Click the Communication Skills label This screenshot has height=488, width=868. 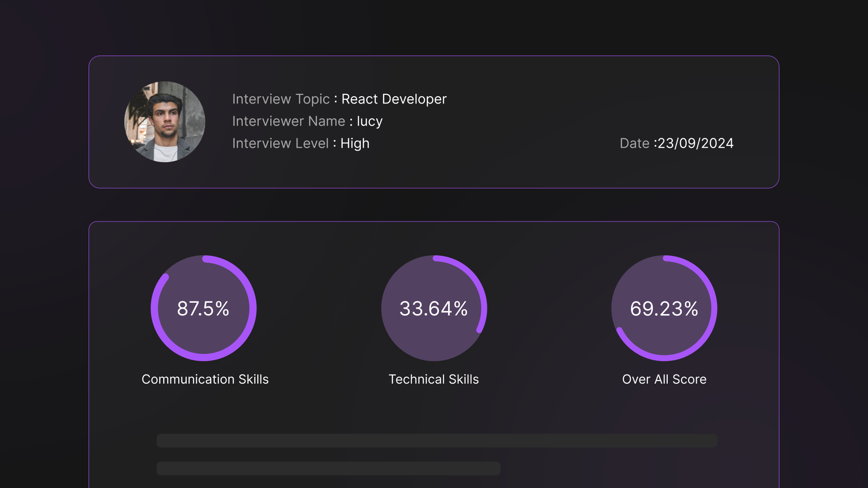pyautogui.click(x=205, y=380)
